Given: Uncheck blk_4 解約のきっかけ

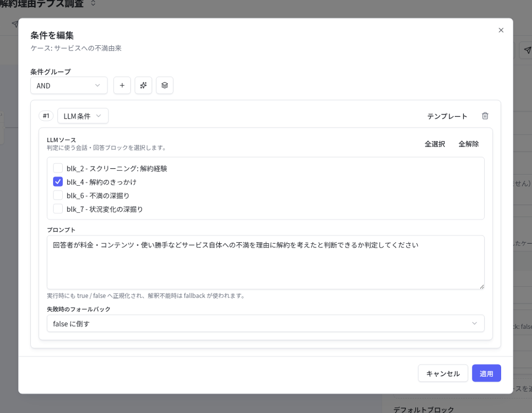Looking at the screenshot, I should point(58,181).
